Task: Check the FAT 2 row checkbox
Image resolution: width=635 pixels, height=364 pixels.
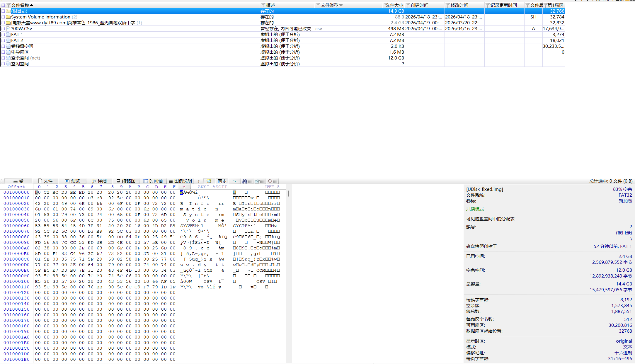Action: pyautogui.click(x=3, y=40)
